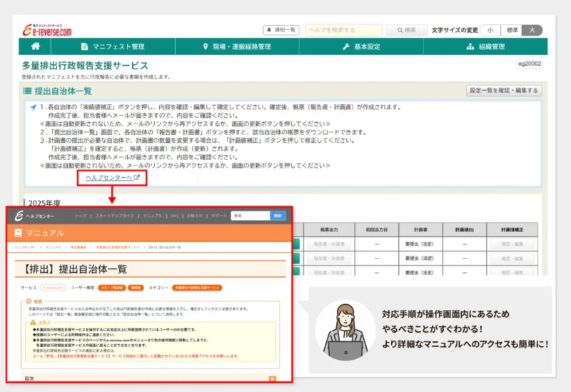Image resolution: width=571 pixels, height=392 pixels.
Task: Open the 通知一覧 bell notification button
Action: (x=282, y=30)
